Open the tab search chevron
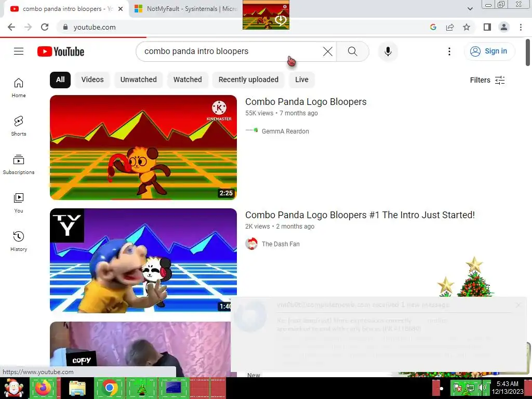Viewport: 532px width, 399px height. click(x=470, y=9)
